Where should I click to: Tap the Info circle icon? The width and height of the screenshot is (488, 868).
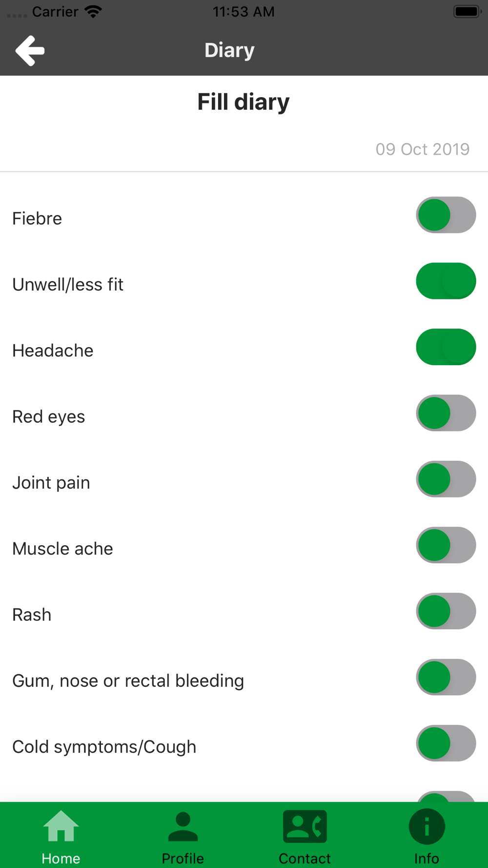427,826
